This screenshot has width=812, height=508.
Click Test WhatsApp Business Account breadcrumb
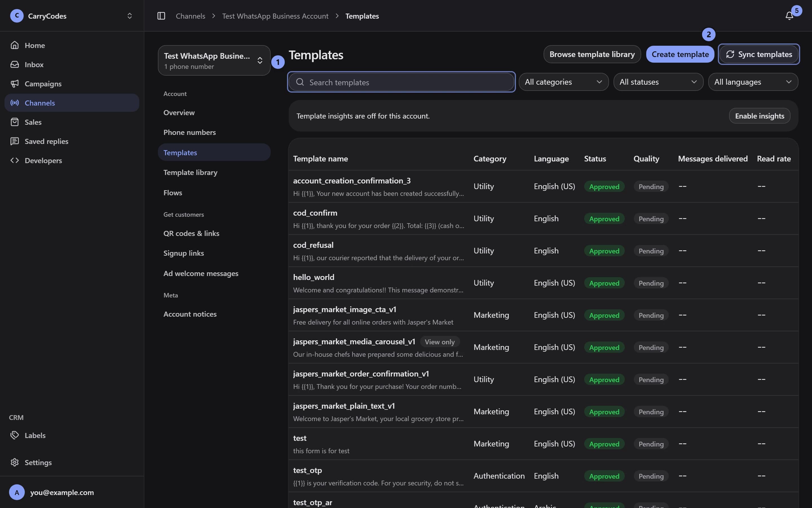click(x=275, y=16)
